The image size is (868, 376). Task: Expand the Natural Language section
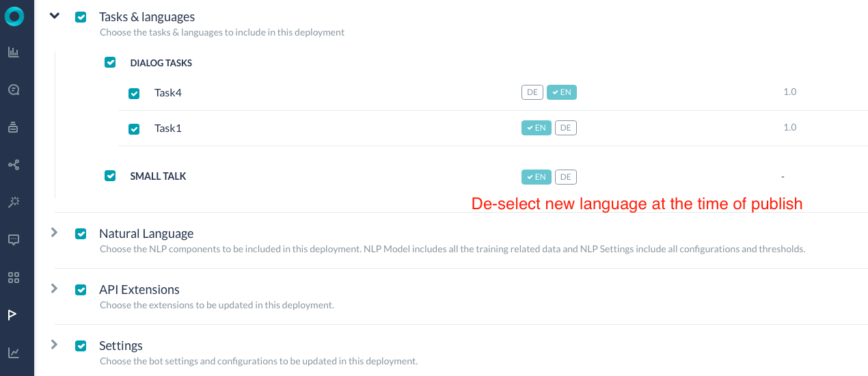55,232
